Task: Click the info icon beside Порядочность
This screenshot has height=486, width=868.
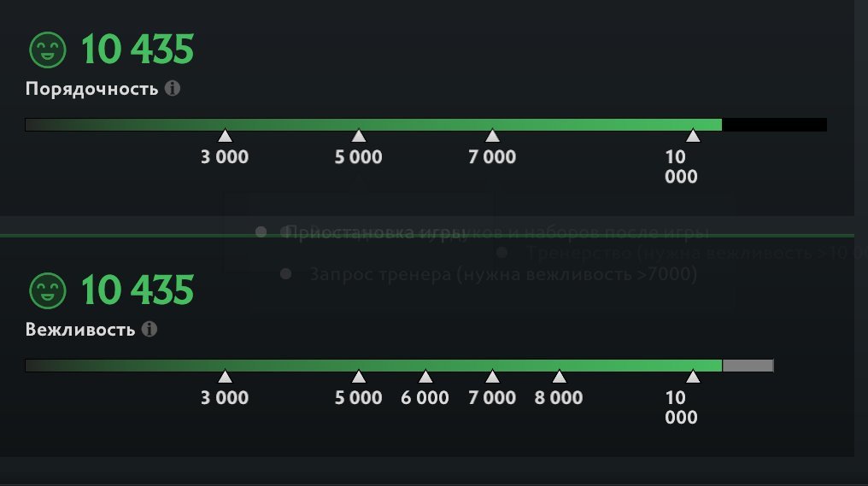Action: pyautogui.click(x=172, y=88)
